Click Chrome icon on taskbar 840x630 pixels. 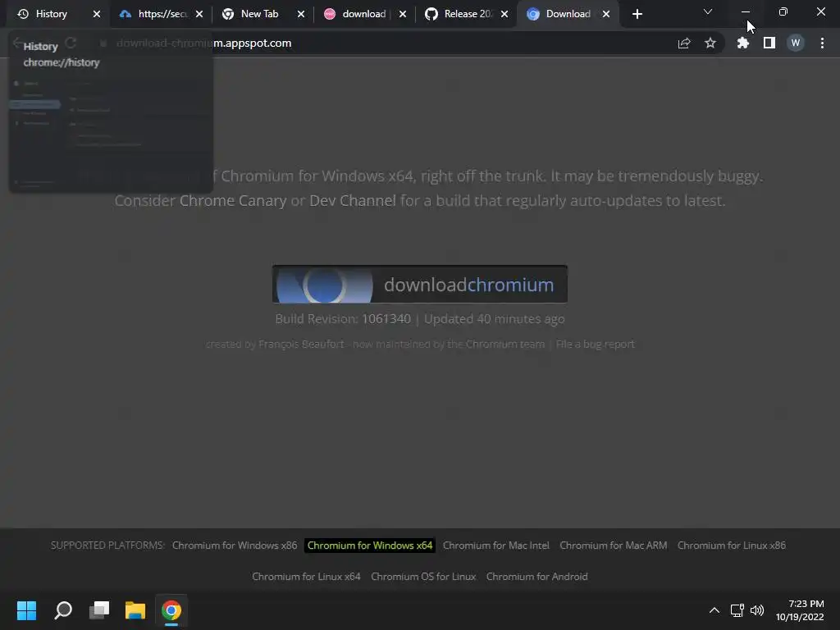pyautogui.click(x=171, y=610)
